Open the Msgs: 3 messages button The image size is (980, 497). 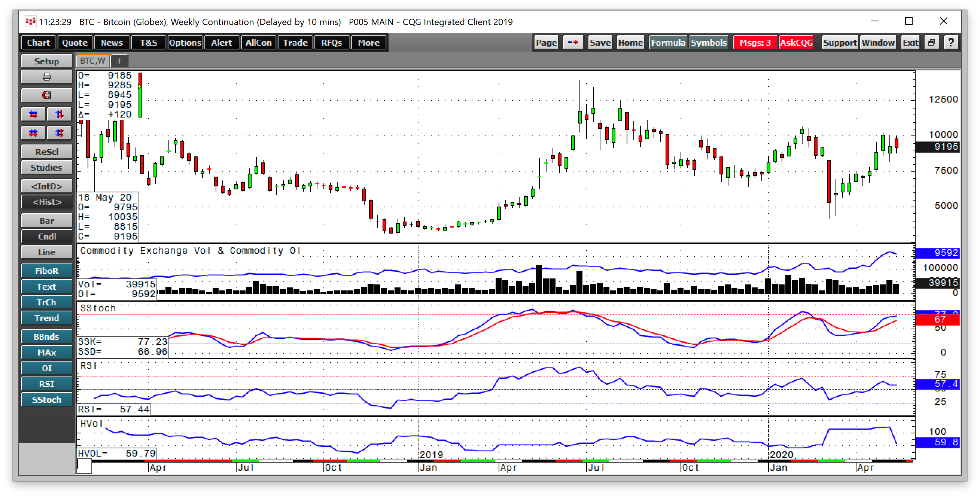tap(755, 43)
